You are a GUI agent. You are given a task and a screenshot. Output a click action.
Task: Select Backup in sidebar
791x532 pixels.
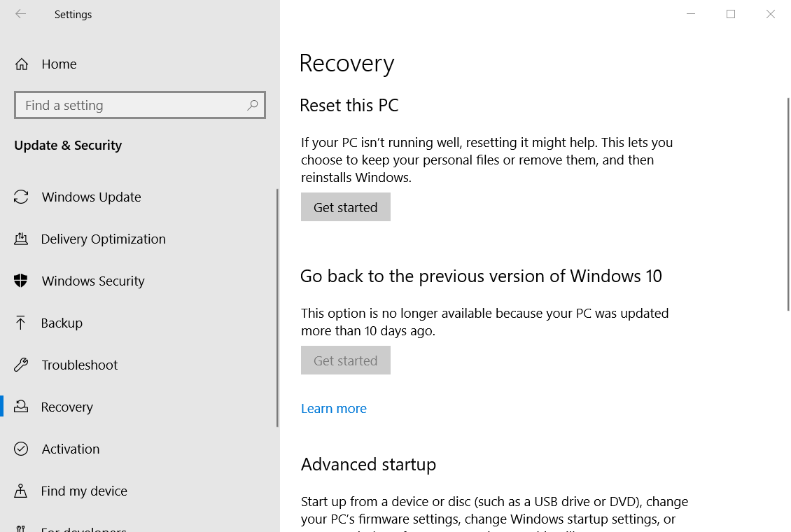tap(62, 323)
